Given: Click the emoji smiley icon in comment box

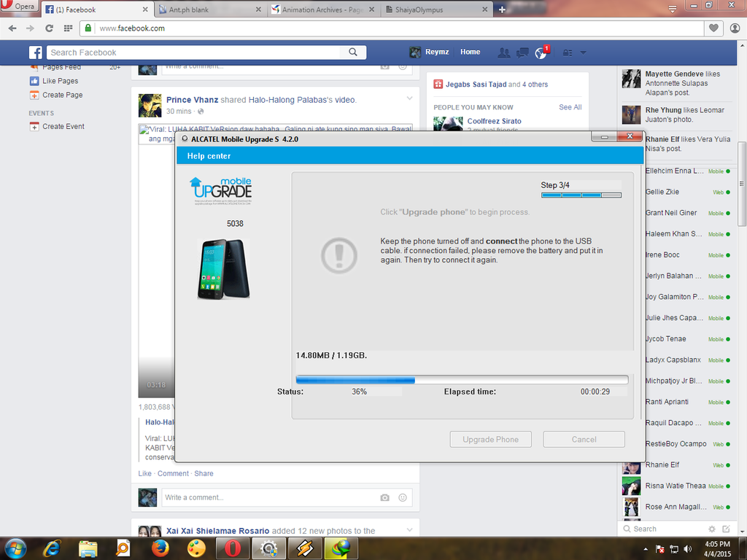Looking at the screenshot, I should 402,497.
